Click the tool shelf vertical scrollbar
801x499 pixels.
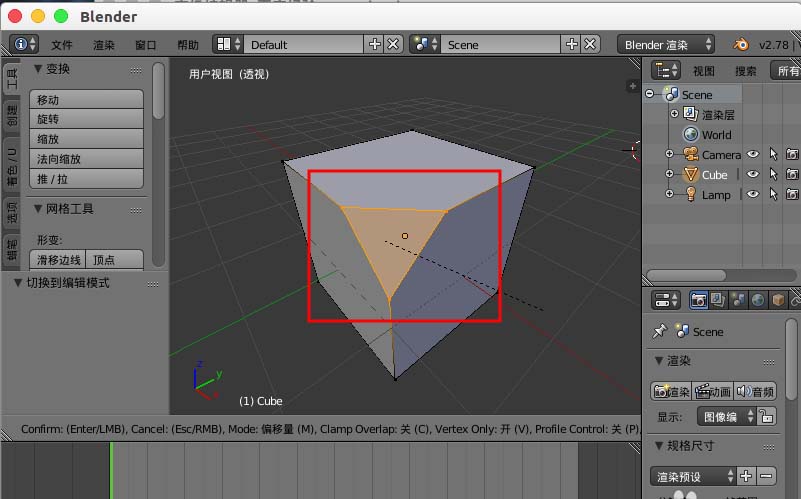(x=159, y=91)
